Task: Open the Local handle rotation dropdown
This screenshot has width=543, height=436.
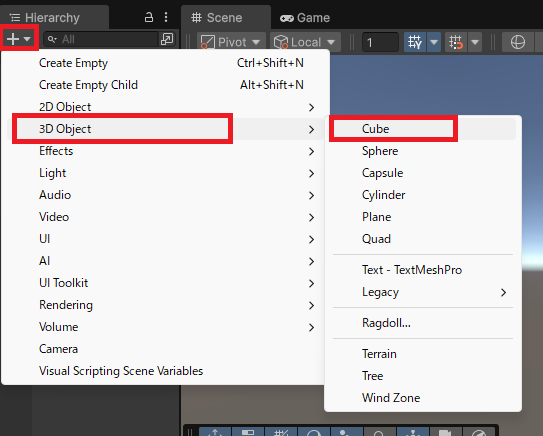Action: [305, 42]
